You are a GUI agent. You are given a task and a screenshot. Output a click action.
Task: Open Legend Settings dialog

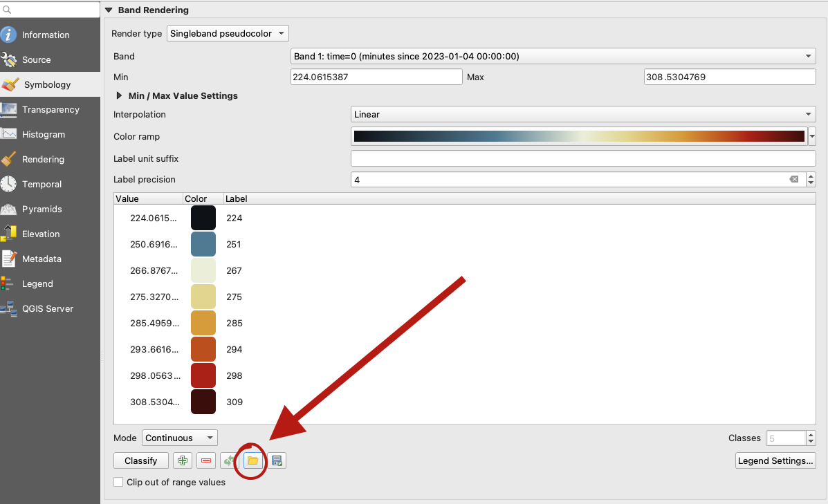pos(775,460)
